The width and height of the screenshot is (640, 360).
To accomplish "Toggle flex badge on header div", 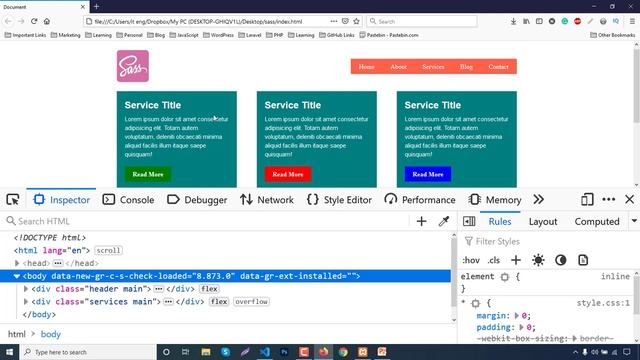I will (x=209, y=289).
